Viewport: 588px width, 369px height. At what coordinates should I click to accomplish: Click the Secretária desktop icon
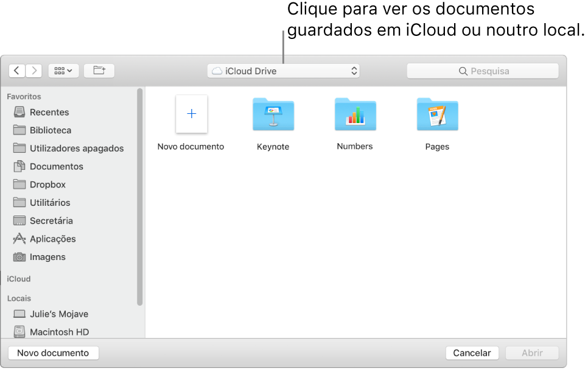[x=19, y=220]
